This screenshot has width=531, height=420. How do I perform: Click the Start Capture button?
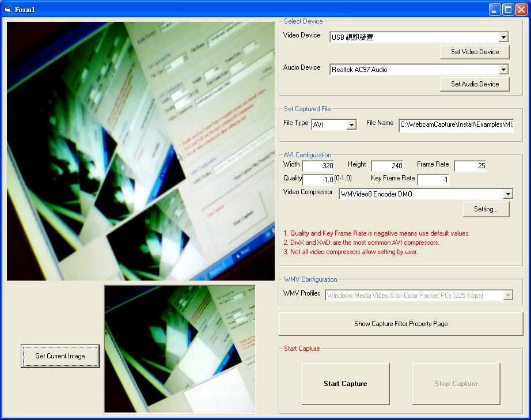click(x=346, y=384)
